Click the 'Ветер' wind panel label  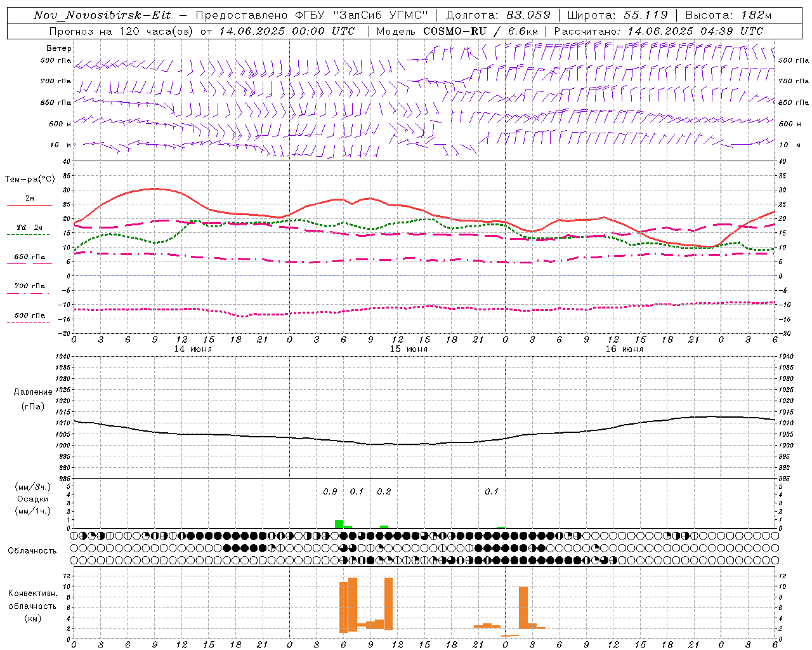(59, 48)
